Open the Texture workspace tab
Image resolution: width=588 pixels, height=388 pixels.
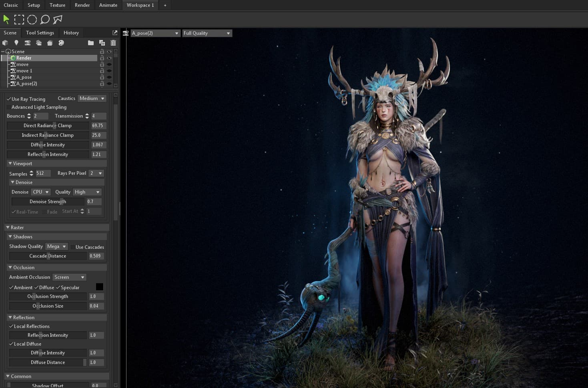(57, 5)
